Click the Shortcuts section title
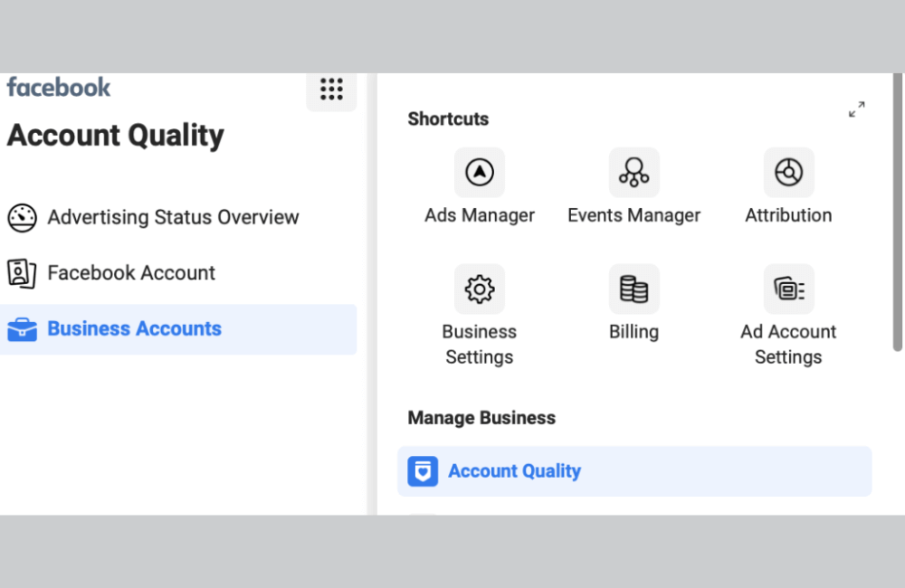This screenshot has height=588, width=905. 448,119
